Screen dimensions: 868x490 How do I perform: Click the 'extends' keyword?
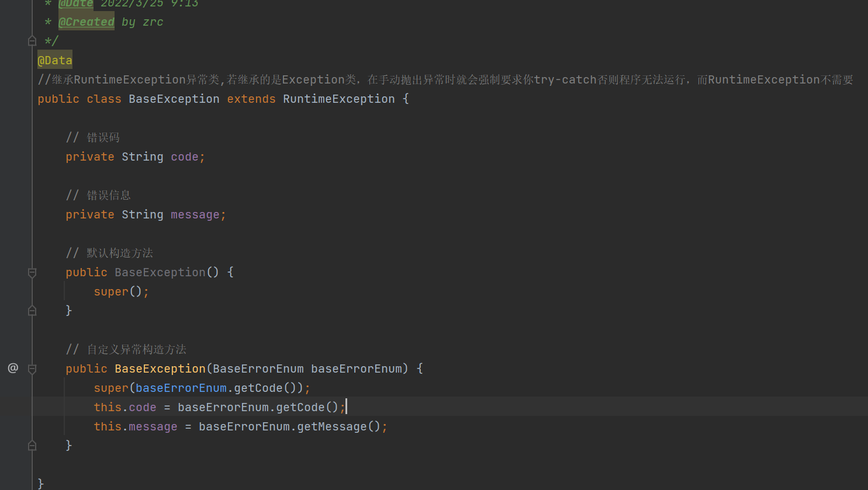pos(251,99)
